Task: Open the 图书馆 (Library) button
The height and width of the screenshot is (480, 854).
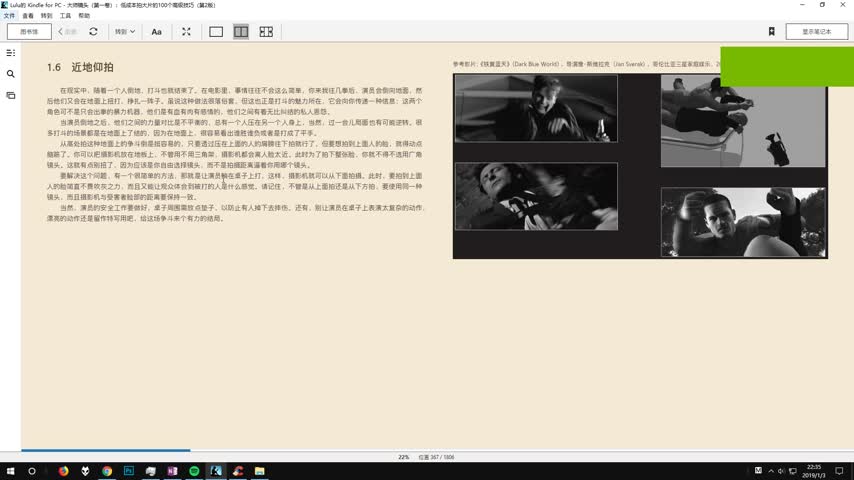Action: (x=29, y=32)
